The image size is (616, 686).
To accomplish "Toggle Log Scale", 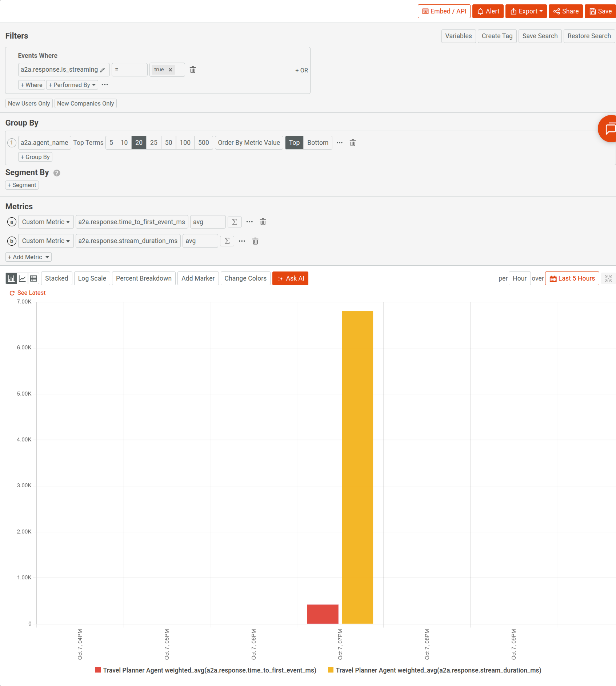I will pos(92,278).
